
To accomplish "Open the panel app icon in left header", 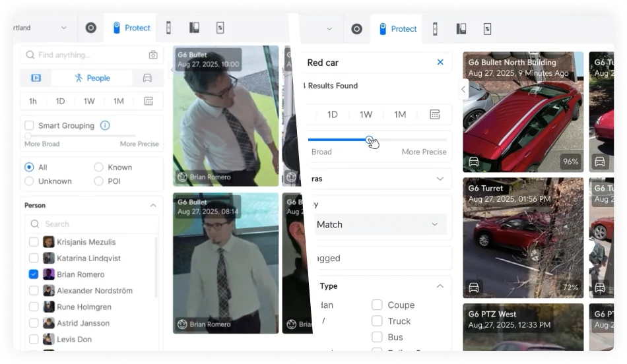I will [194, 28].
